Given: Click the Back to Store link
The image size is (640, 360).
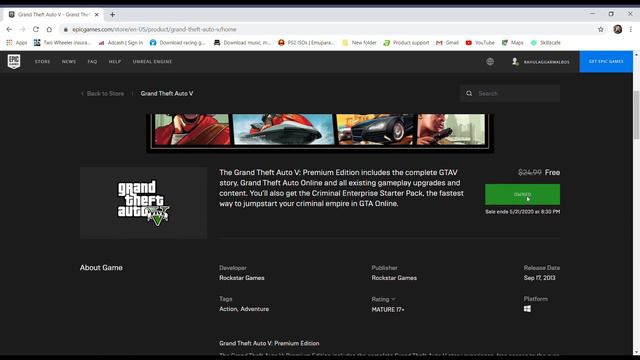Looking at the screenshot, I should [x=102, y=93].
